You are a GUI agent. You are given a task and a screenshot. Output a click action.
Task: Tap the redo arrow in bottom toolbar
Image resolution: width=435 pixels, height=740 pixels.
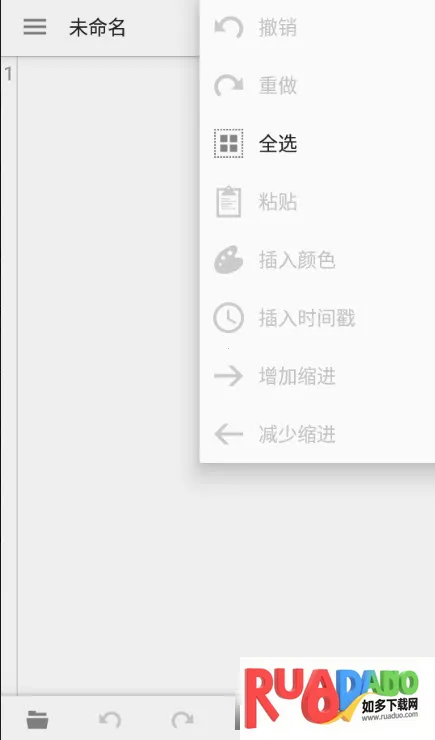point(183,720)
